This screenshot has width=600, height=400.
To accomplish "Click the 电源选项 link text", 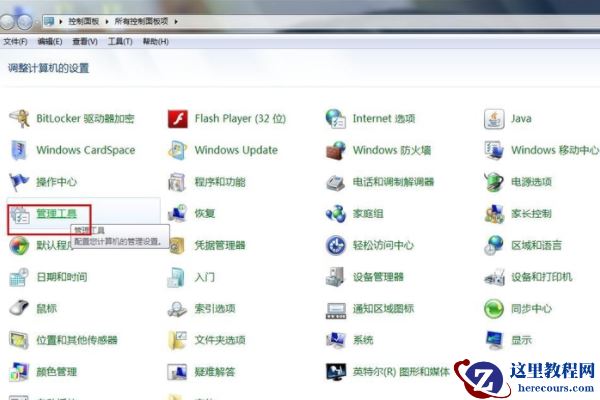I will [532, 182].
